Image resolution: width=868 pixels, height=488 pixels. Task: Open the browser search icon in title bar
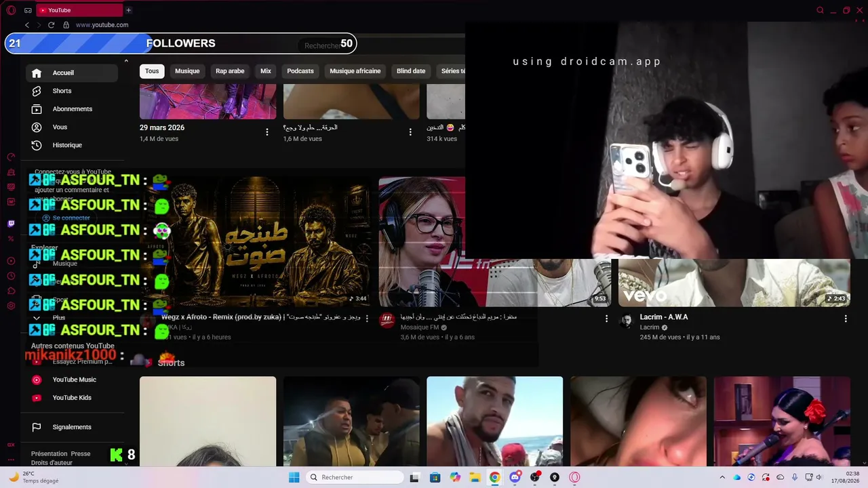click(820, 10)
